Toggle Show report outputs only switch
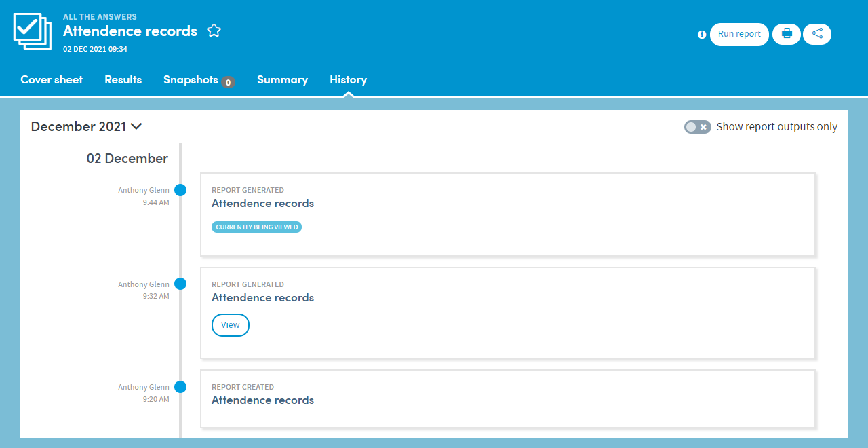The height and width of the screenshot is (448, 868). (697, 127)
